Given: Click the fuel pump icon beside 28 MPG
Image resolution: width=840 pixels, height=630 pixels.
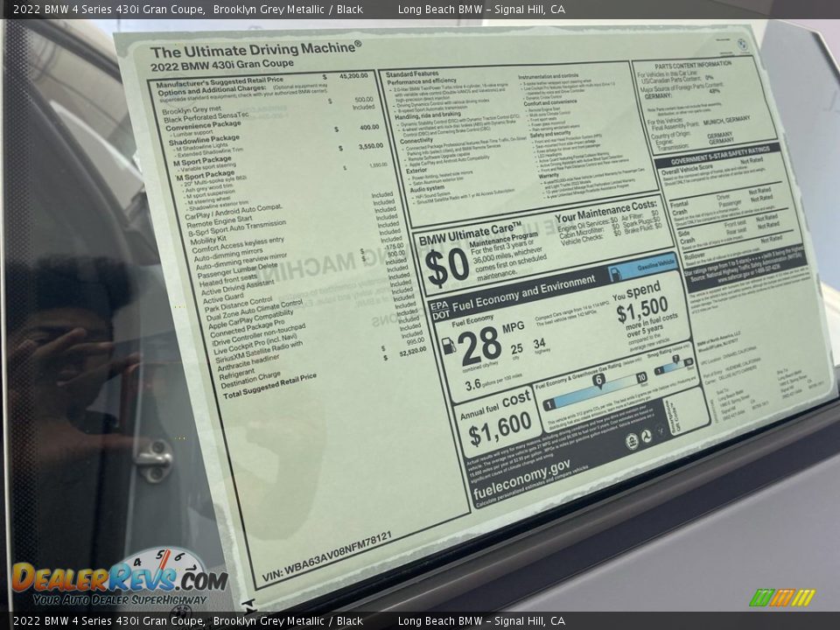Looking at the screenshot, I should (x=448, y=346).
